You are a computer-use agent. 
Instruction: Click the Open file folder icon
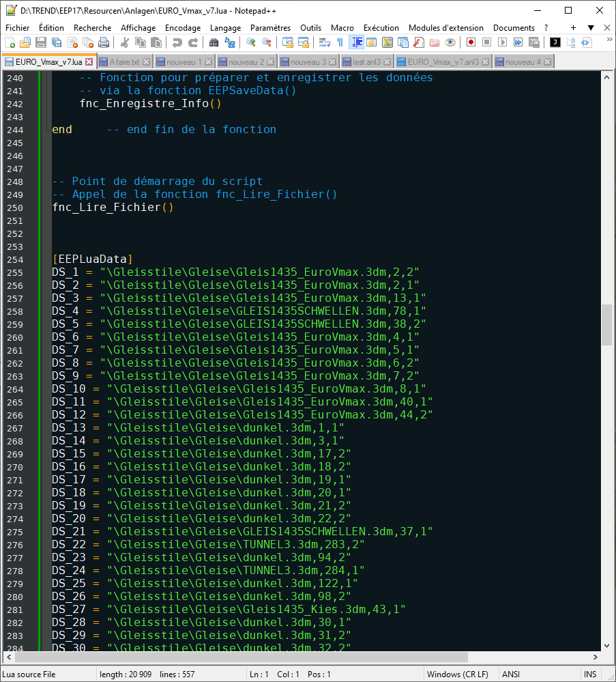tap(25, 42)
